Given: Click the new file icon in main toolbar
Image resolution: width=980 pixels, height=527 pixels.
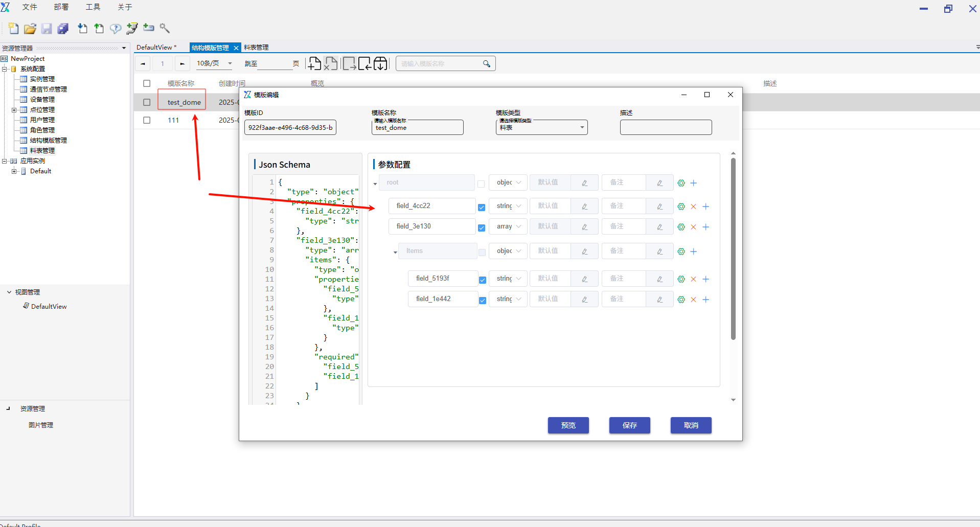Looking at the screenshot, I should coord(13,29).
